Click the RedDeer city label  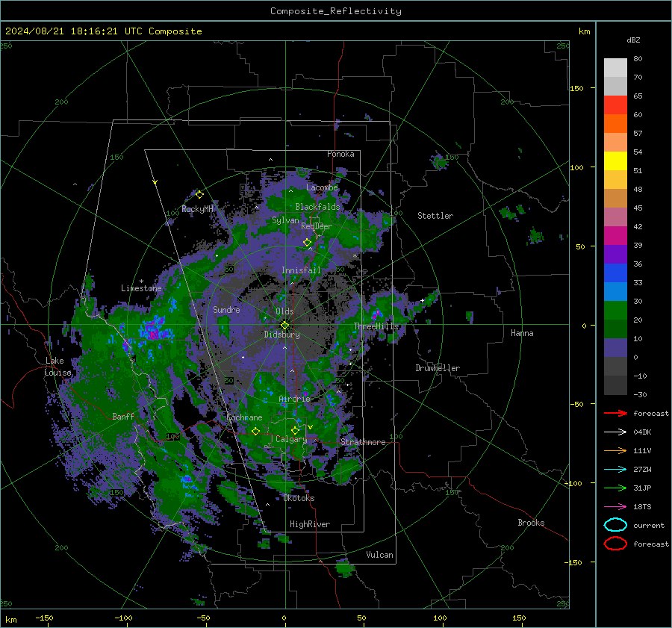317,226
